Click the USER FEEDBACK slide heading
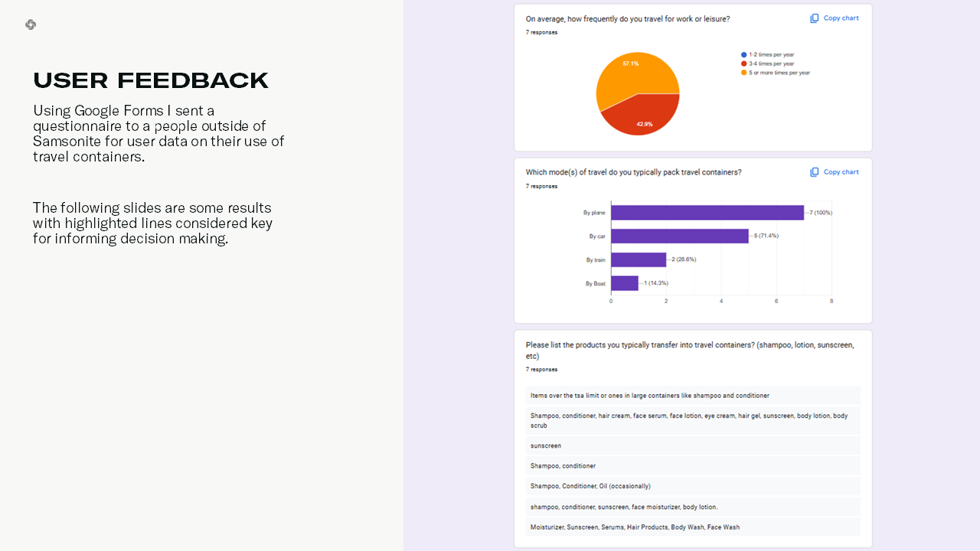This screenshot has height=551, width=980. (x=151, y=80)
